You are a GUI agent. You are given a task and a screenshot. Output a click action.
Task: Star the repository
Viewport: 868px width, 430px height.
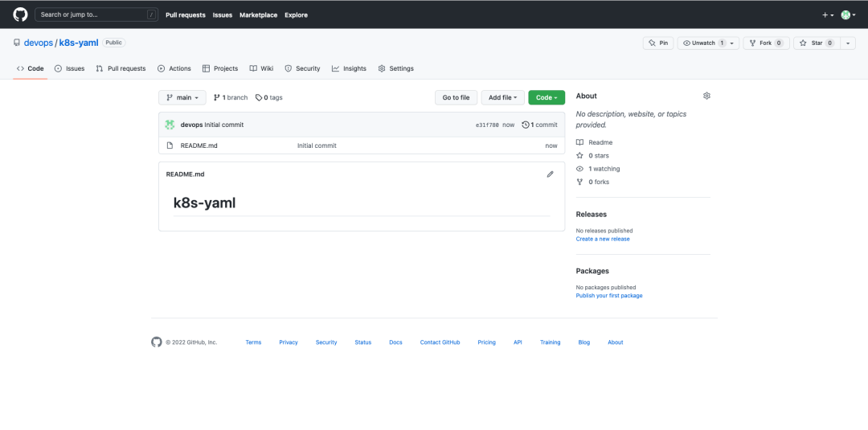pyautogui.click(x=817, y=43)
